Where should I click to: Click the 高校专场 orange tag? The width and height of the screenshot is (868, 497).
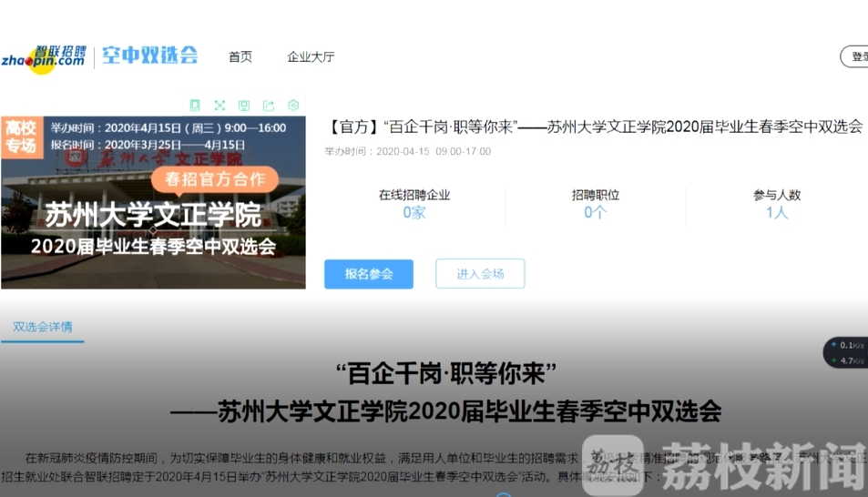pyautogui.click(x=22, y=137)
